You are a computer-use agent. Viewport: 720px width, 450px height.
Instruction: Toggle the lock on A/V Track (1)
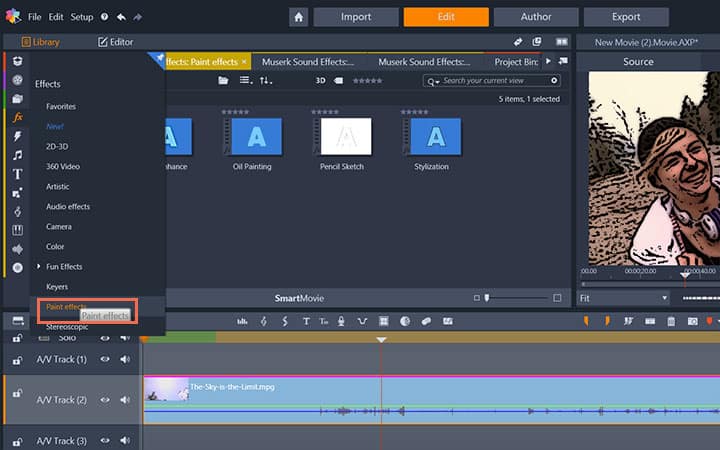click(x=17, y=360)
